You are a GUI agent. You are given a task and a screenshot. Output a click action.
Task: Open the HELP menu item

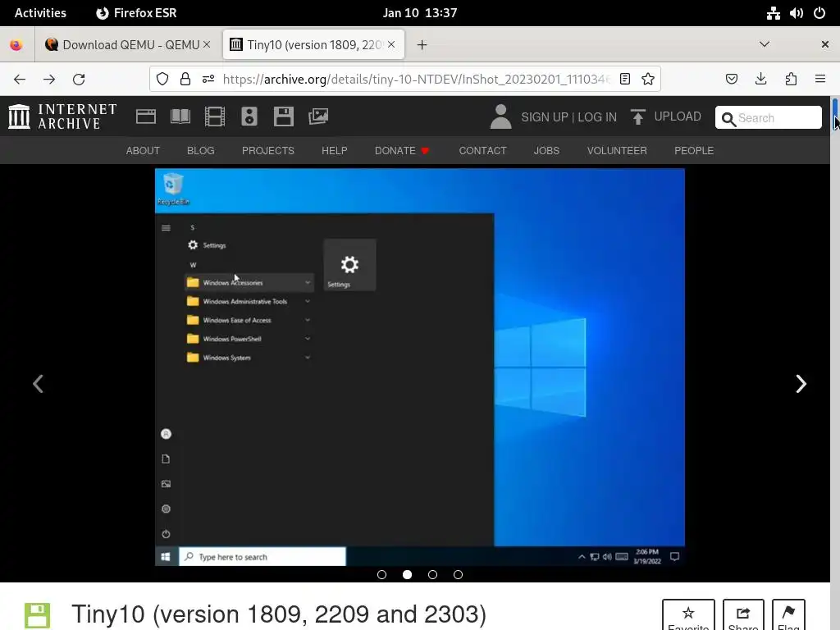335,151
